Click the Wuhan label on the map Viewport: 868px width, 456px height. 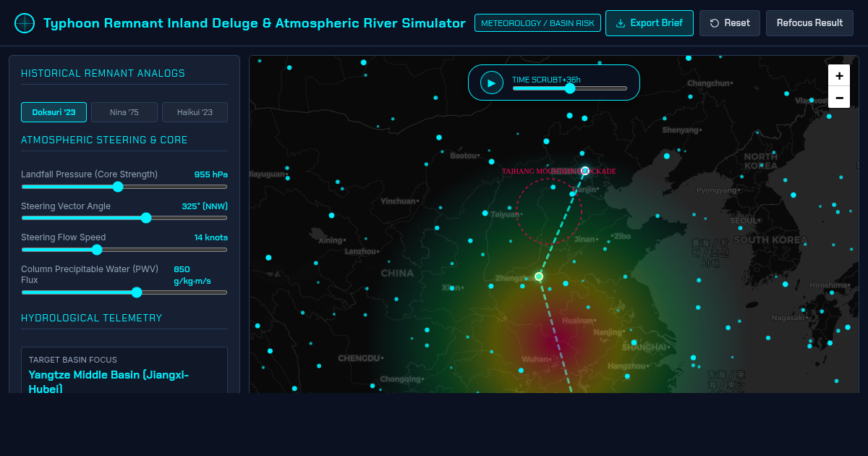[x=536, y=359]
